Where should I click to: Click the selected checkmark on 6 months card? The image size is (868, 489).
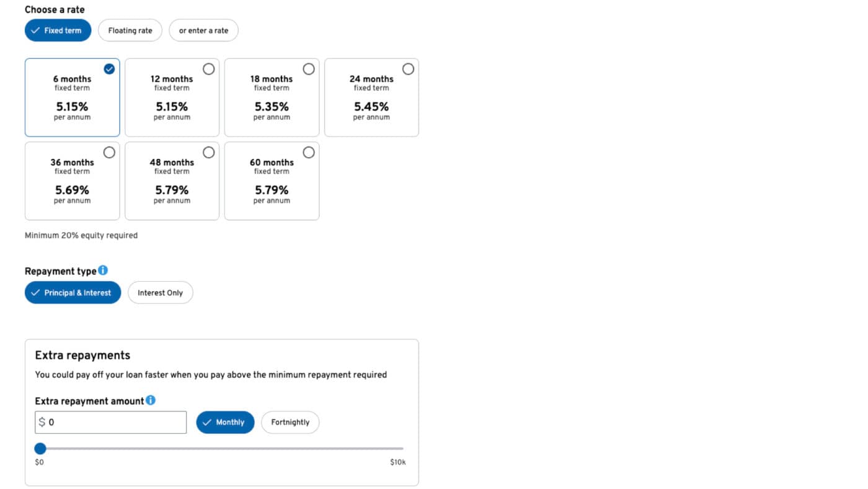coord(109,68)
